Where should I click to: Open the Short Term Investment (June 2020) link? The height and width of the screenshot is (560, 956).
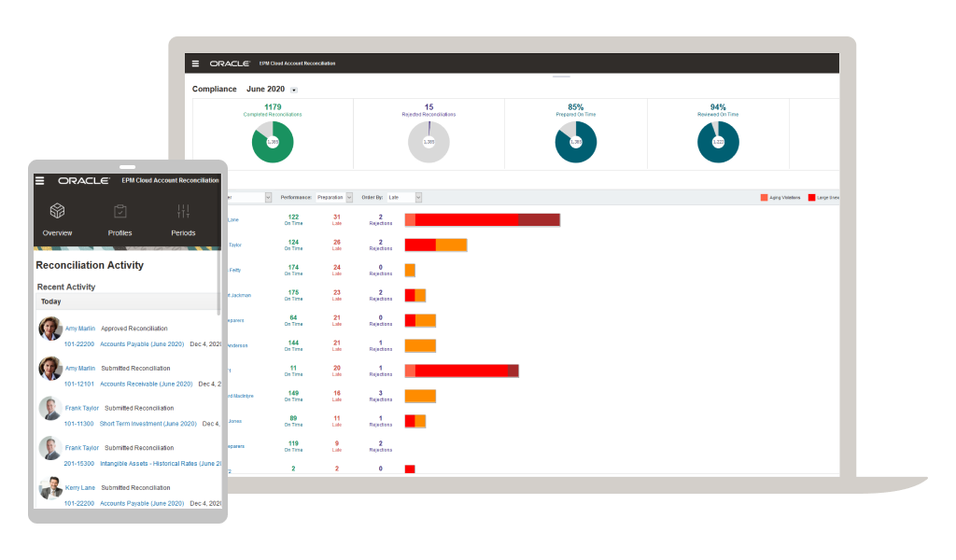(148, 423)
